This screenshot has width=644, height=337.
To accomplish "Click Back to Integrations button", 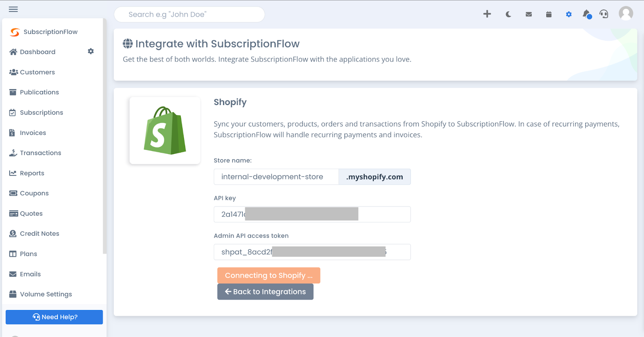I will [x=265, y=292].
